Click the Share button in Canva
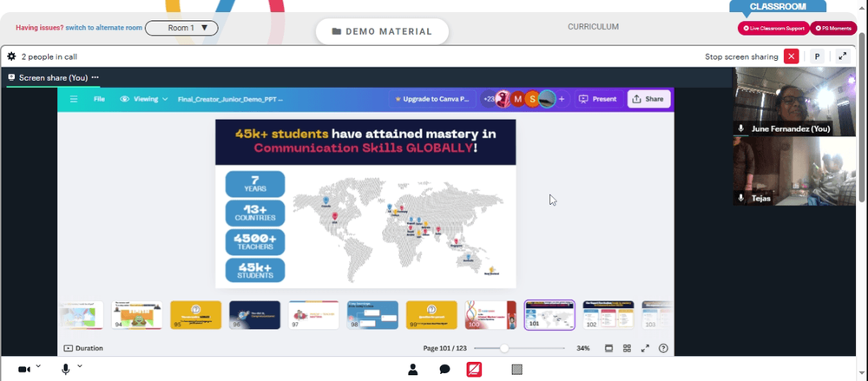 pyautogui.click(x=648, y=99)
